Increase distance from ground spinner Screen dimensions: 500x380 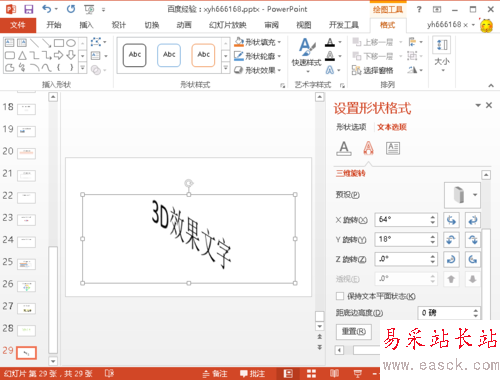(476, 310)
